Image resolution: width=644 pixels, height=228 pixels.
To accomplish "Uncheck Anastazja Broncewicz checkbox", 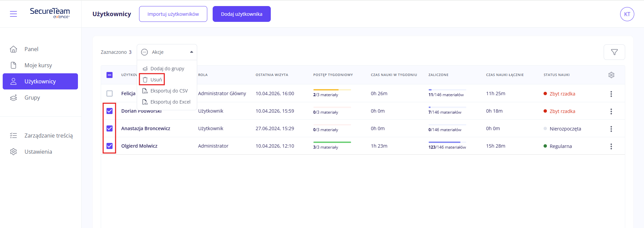I will pyautogui.click(x=110, y=128).
